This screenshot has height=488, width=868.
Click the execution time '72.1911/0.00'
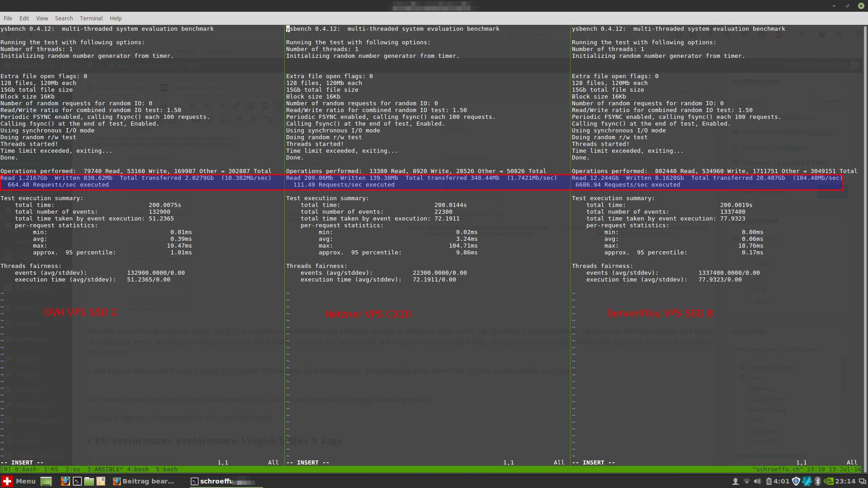434,280
